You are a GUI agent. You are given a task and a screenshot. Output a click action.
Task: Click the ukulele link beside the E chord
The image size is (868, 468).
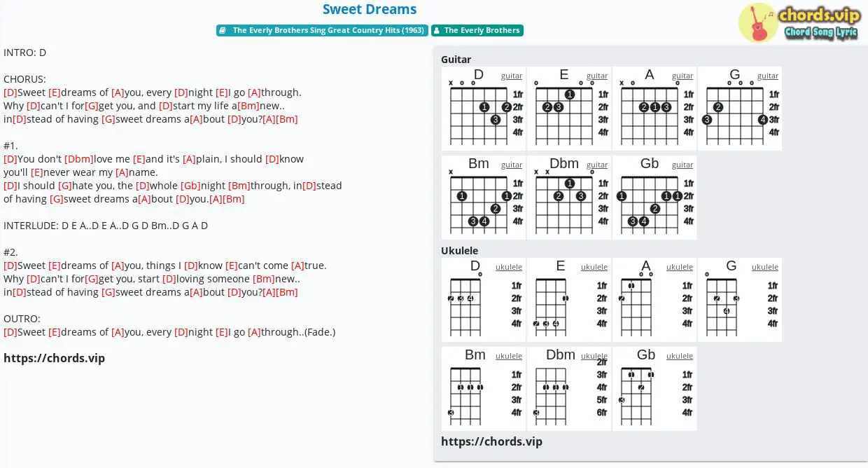point(594,267)
